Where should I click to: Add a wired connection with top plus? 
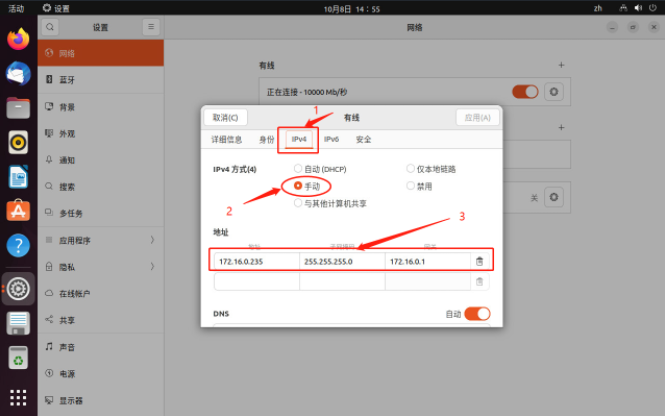tap(561, 65)
